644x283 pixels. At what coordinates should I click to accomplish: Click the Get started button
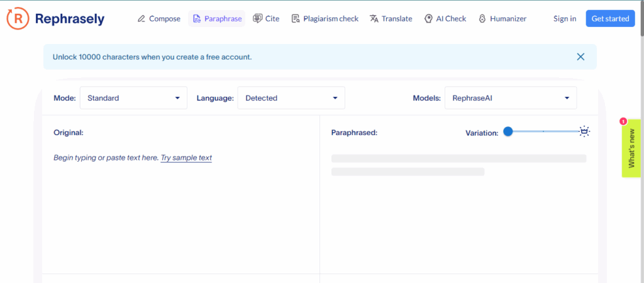coord(610,19)
